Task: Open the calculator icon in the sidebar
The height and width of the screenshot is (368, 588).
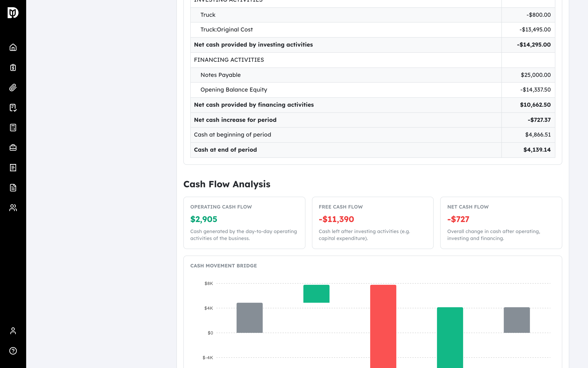Action: [13, 128]
